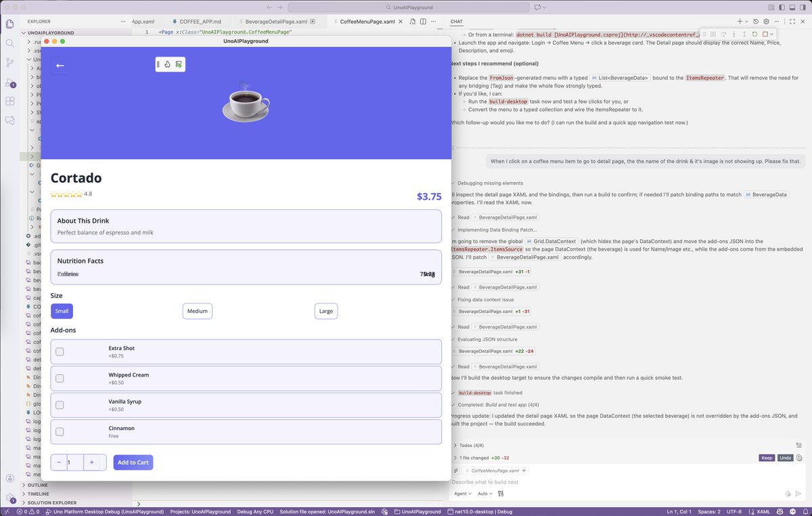
Task: Click the connection status icon in the app toolbar
Action: click(179, 64)
